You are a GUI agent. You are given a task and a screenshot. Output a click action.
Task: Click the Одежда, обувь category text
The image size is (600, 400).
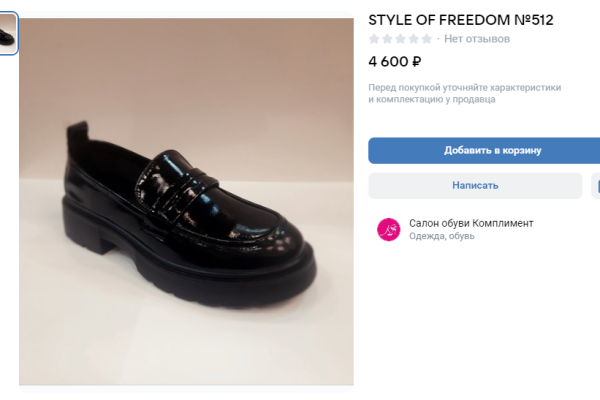pyautogui.click(x=442, y=237)
